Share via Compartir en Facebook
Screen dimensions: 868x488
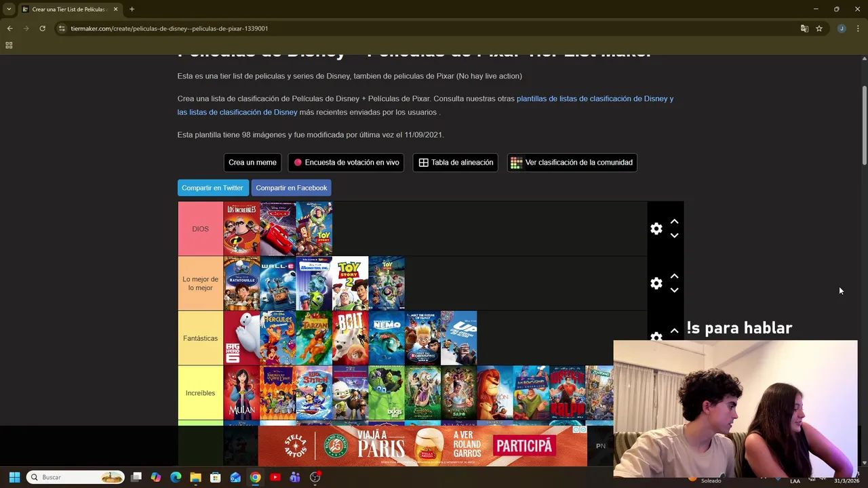(292, 188)
